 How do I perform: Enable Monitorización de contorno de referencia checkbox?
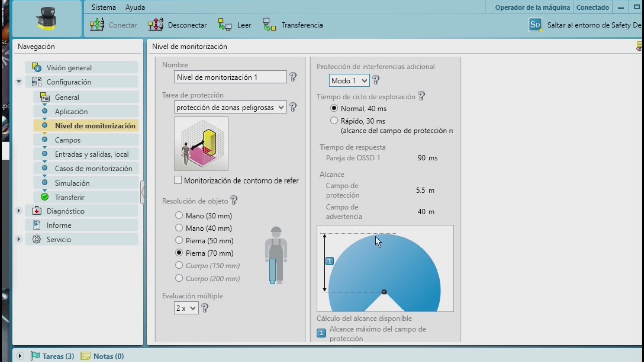pyautogui.click(x=178, y=180)
